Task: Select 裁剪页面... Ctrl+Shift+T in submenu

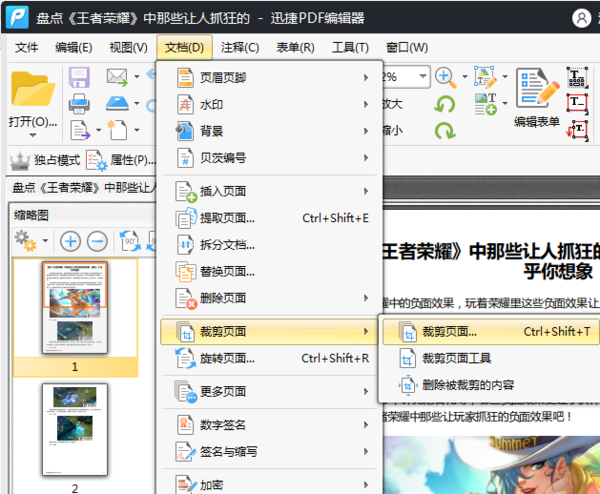Action: pos(491,331)
